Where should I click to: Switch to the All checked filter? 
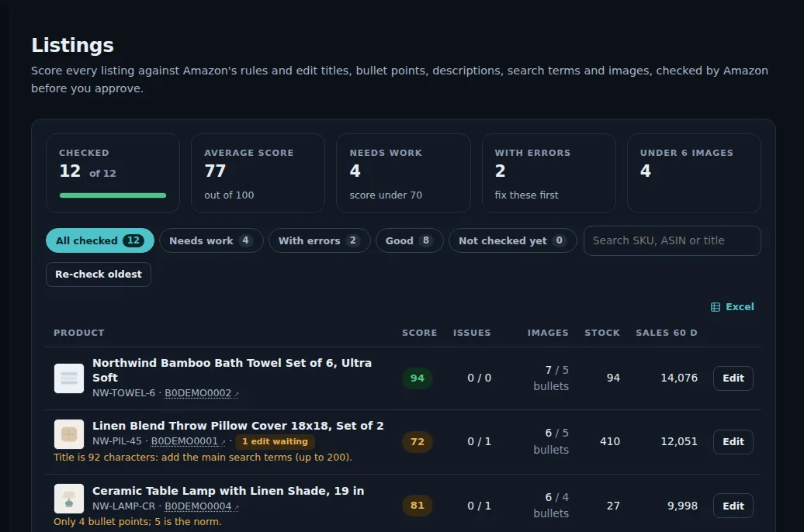[x=100, y=240]
